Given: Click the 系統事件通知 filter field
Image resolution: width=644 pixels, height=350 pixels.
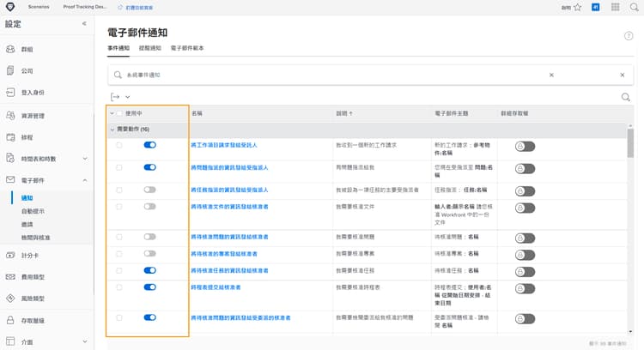Looking at the screenshot, I should click(143, 75).
